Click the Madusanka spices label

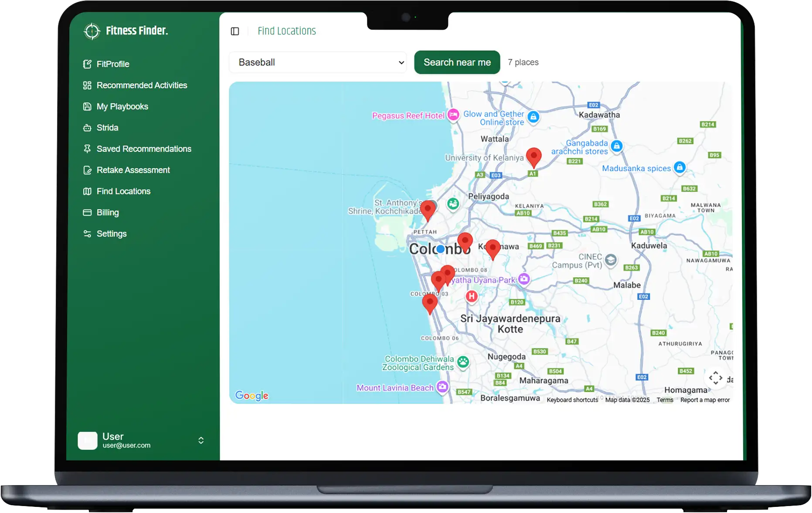636,169
